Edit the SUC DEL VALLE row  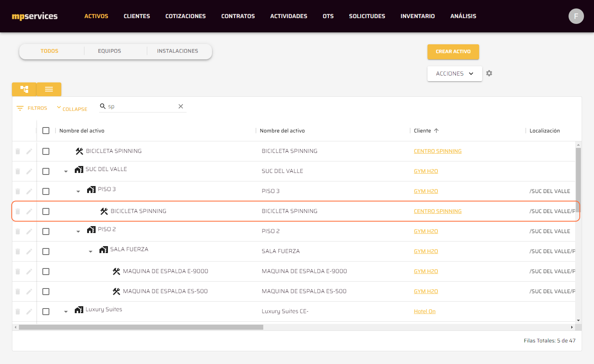pyautogui.click(x=29, y=171)
